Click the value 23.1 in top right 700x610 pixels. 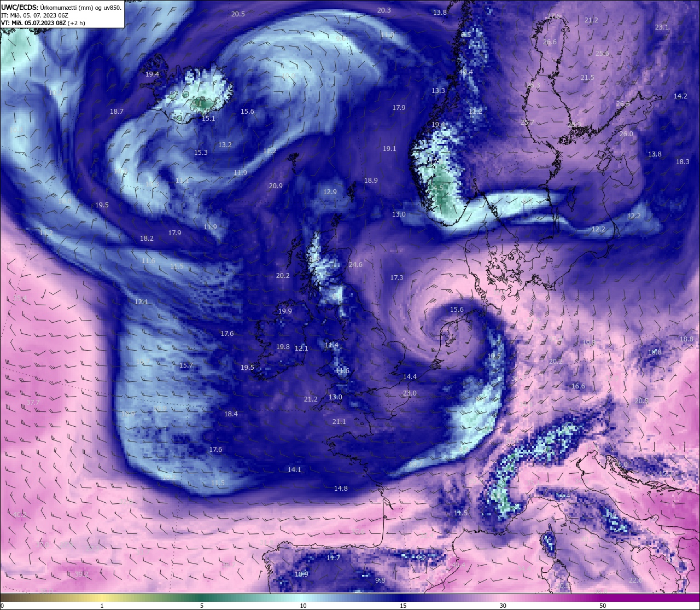(x=662, y=27)
